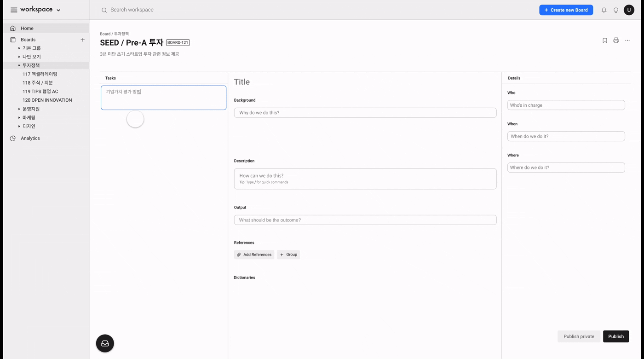Click the 기업가치 평가 방법 task input

click(164, 98)
